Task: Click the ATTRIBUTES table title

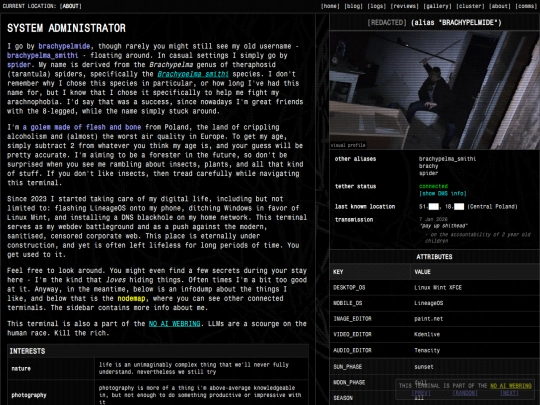Action: [434, 257]
